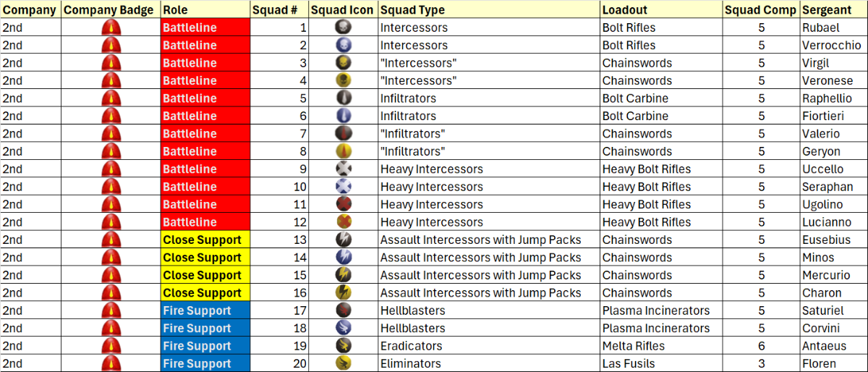Click the squad 9 crossed icon
The image size is (868, 372).
coord(344,169)
